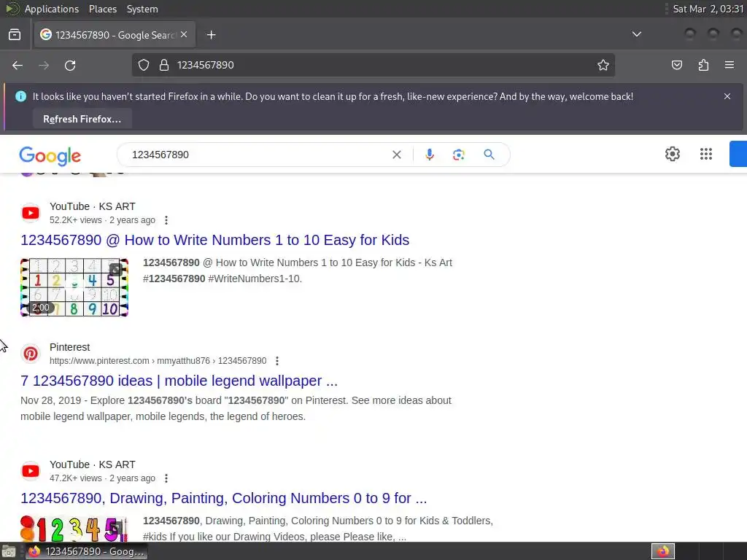
Task: Open options for 52.2K+ views result
Action: click(x=166, y=220)
